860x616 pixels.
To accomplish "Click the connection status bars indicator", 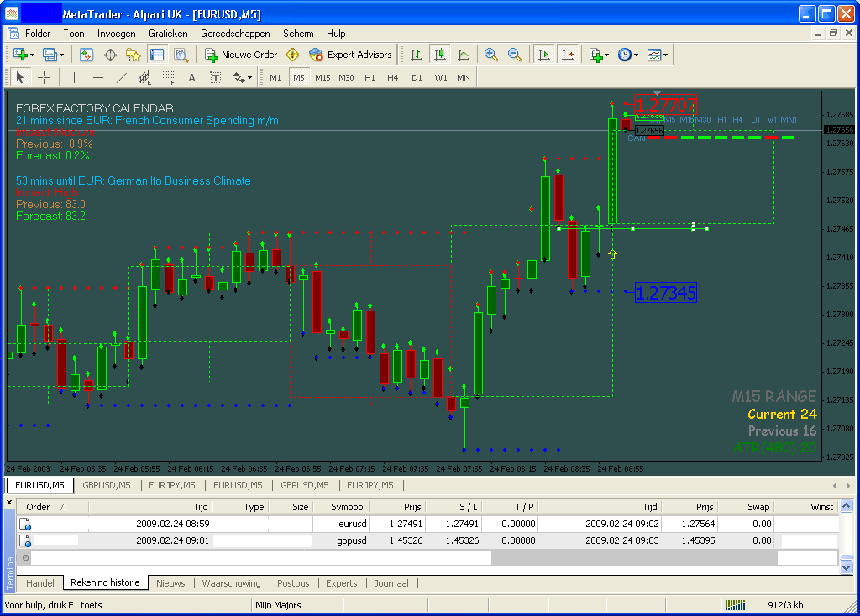I will pos(735,605).
